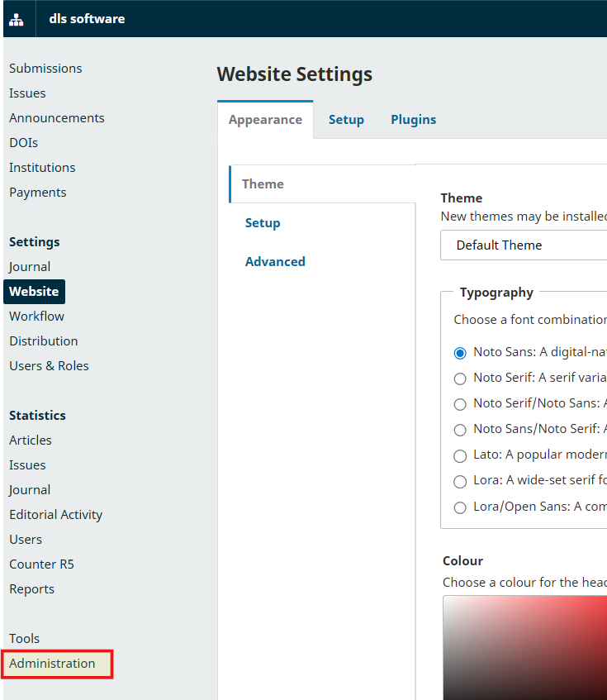Open Reports page
Viewport: 607px width, 700px height.
click(x=31, y=588)
